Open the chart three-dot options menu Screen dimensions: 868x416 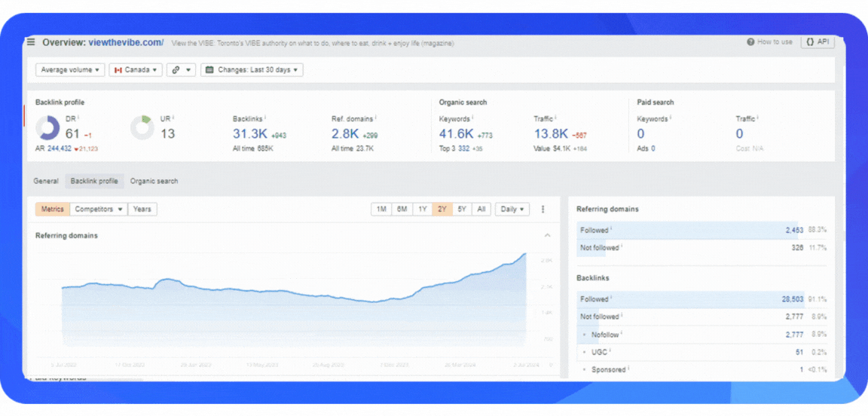[x=542, y=210]
